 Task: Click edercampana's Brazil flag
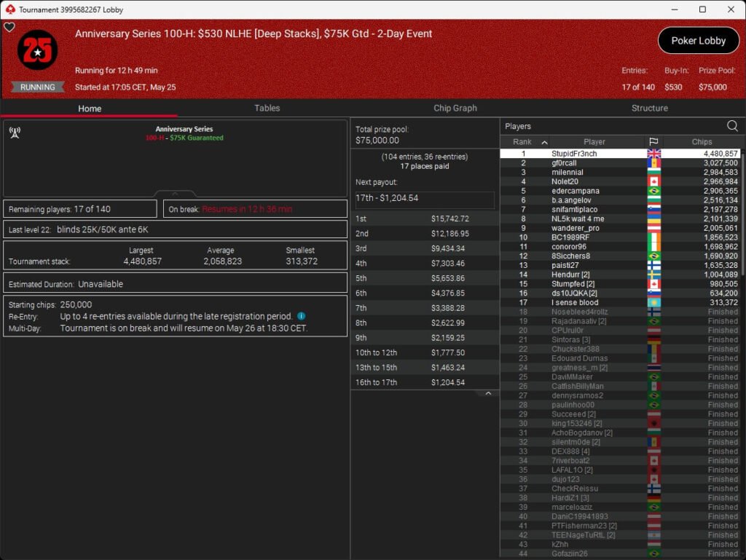pyautogui.click(x=653, y=191)
